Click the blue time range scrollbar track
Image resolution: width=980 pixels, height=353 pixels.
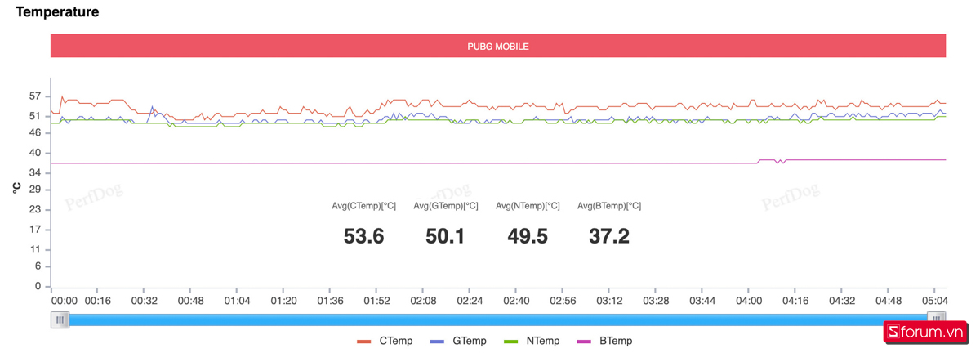coord(498,320)
